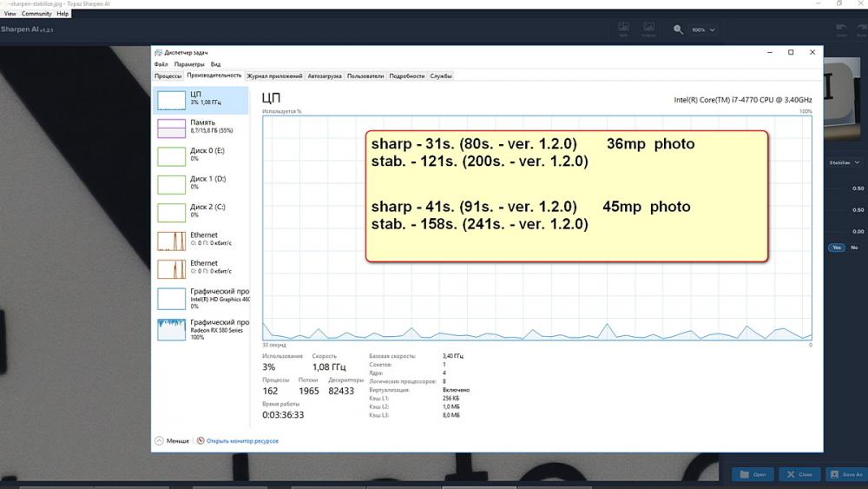Open the Stabilize processing mode dropdown
Screen dimensions: 868x489
844,162
